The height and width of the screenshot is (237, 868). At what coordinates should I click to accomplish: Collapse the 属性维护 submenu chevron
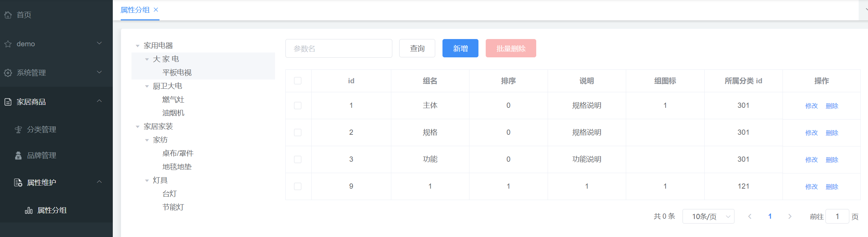[x=99, y=182]
